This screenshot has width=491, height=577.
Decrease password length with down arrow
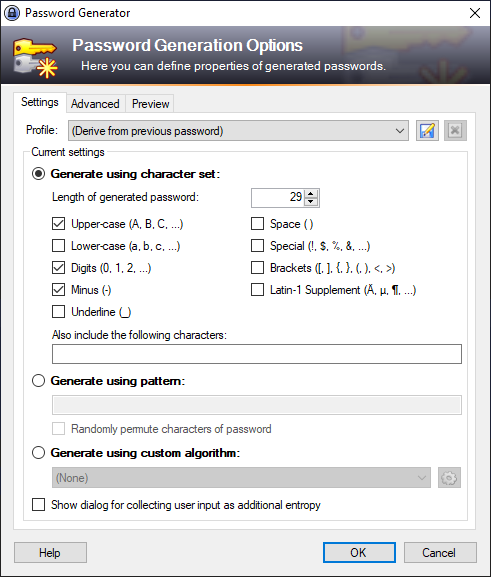click(311, 202)
